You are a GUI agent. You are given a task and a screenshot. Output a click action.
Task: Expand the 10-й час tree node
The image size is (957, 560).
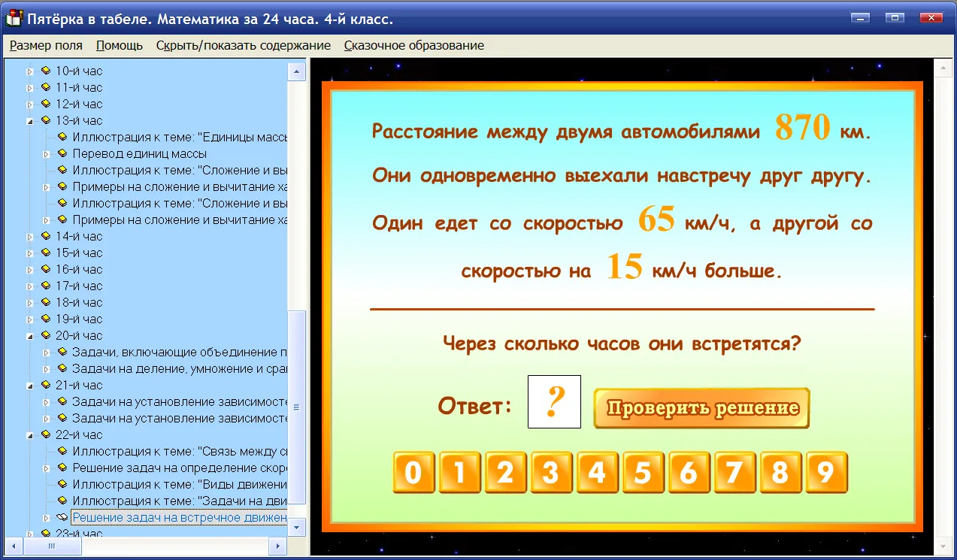click(30, 71)
